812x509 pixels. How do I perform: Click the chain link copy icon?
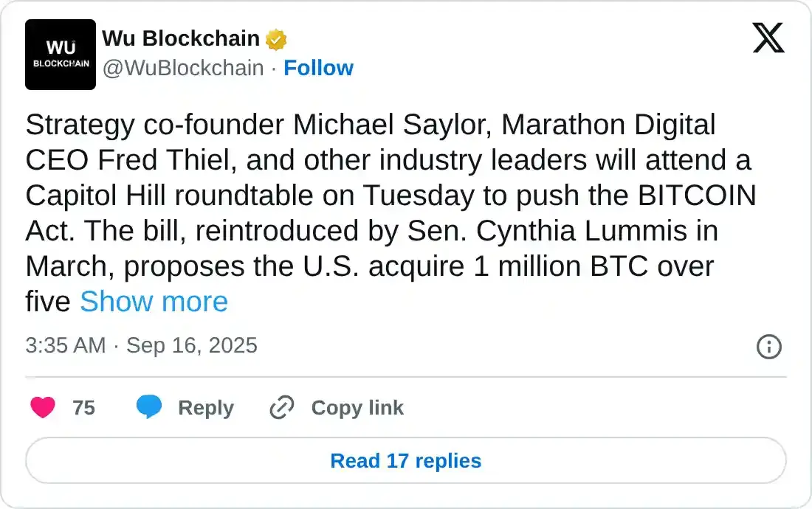[x=282, y=407]
